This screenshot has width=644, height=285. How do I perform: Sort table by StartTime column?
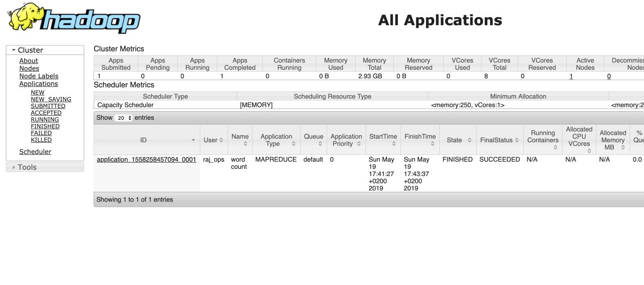[383, 140]
